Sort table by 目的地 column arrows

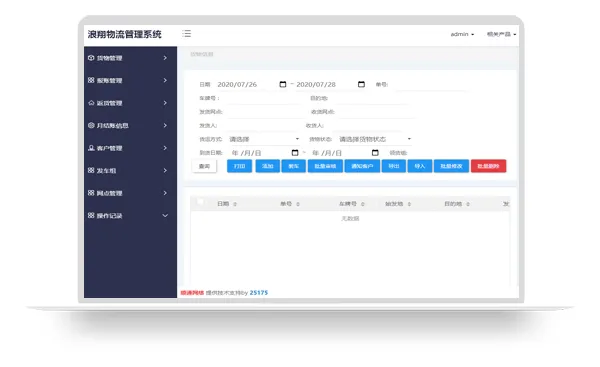(x=468, y=204)
